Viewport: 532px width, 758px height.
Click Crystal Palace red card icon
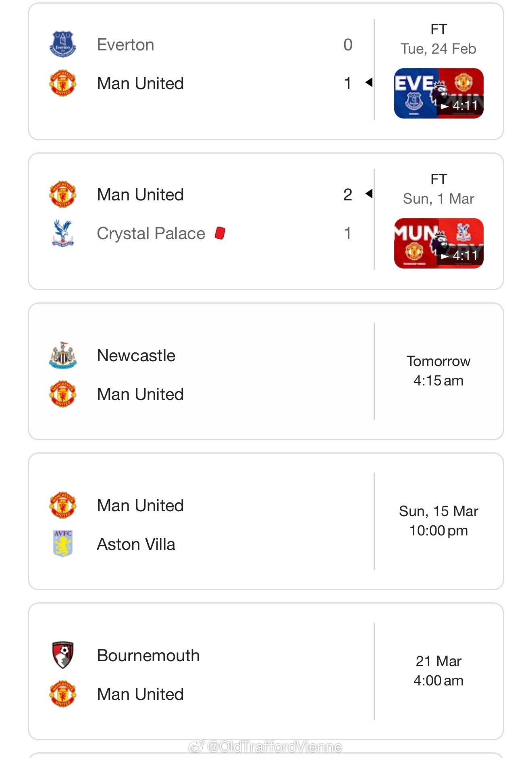tap(220, 233)
